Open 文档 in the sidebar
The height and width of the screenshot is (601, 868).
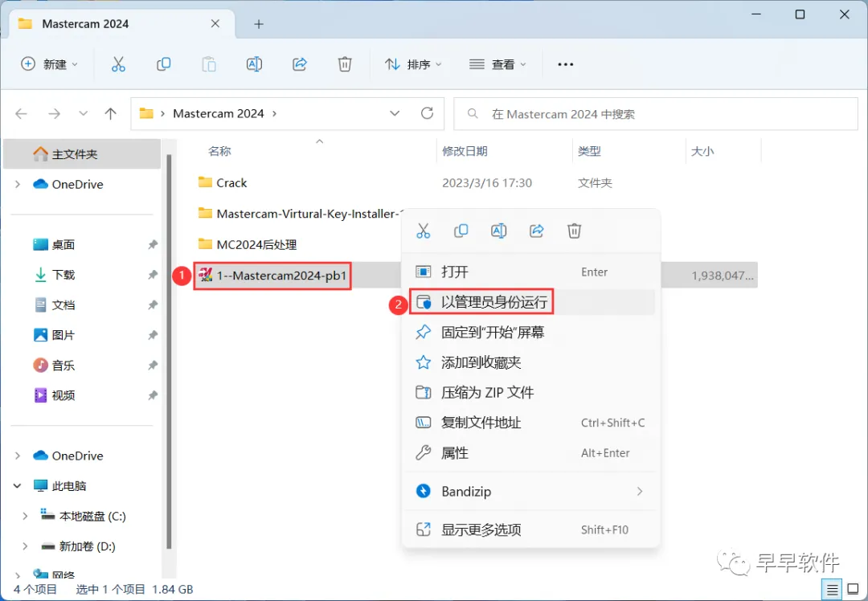pyautogui.click(x=63, y=305)
